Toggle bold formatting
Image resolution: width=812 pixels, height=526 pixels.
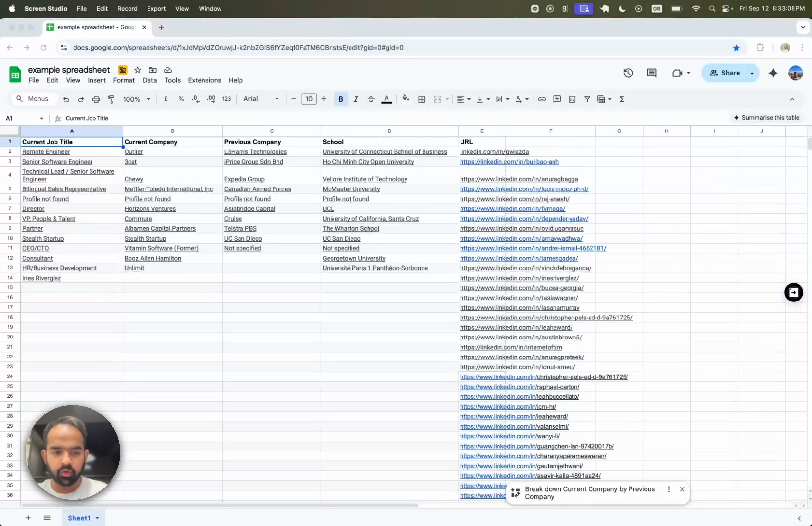(x=341, y=99)
